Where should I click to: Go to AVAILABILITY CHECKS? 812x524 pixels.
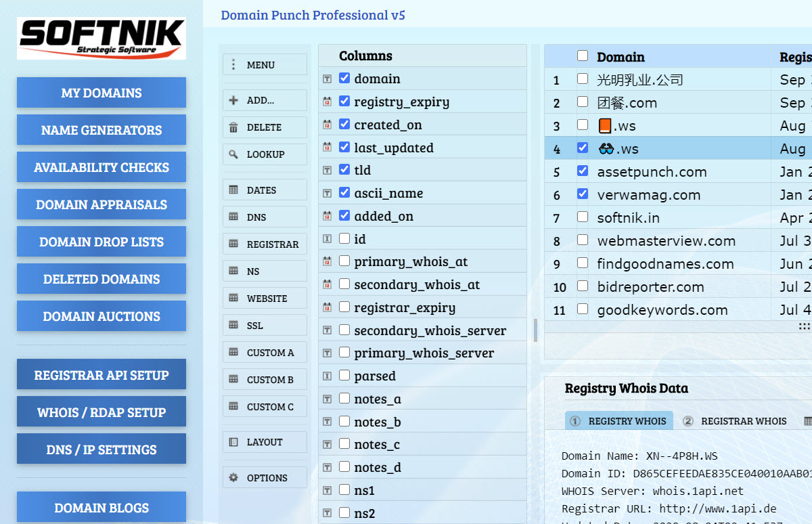click(101, 167)
